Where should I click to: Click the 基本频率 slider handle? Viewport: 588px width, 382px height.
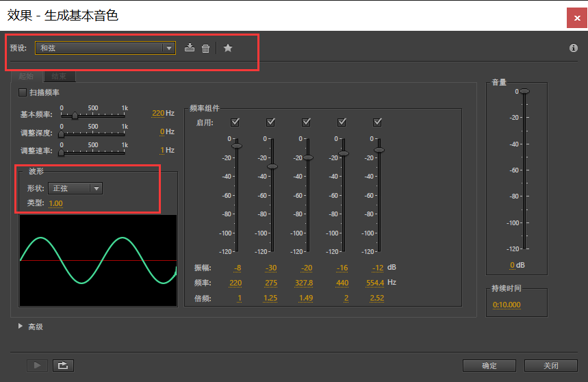pyautogui.click(x=75, y=116)
